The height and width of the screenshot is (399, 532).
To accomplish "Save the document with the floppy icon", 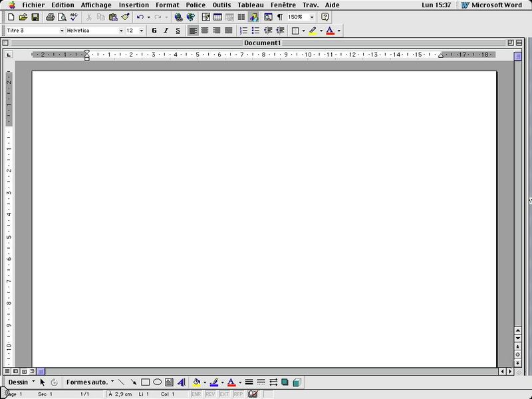I will click(x=35, y=17).
